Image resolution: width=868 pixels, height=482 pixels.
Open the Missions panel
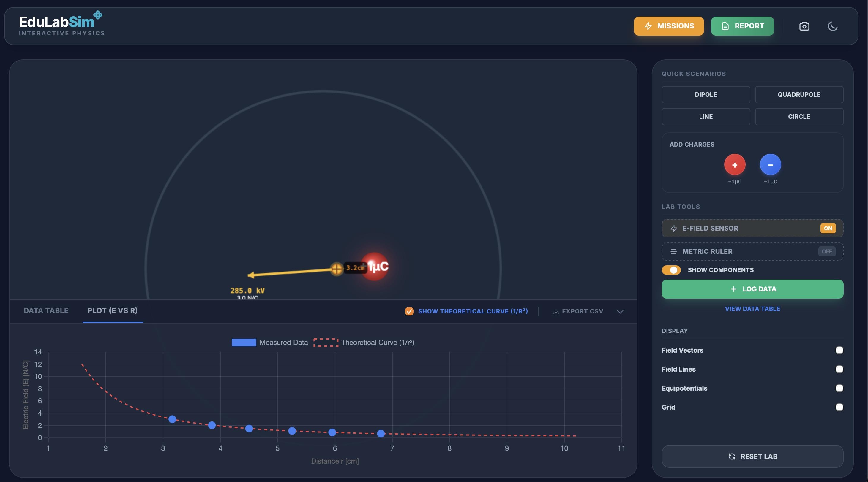tap(668, 26)
